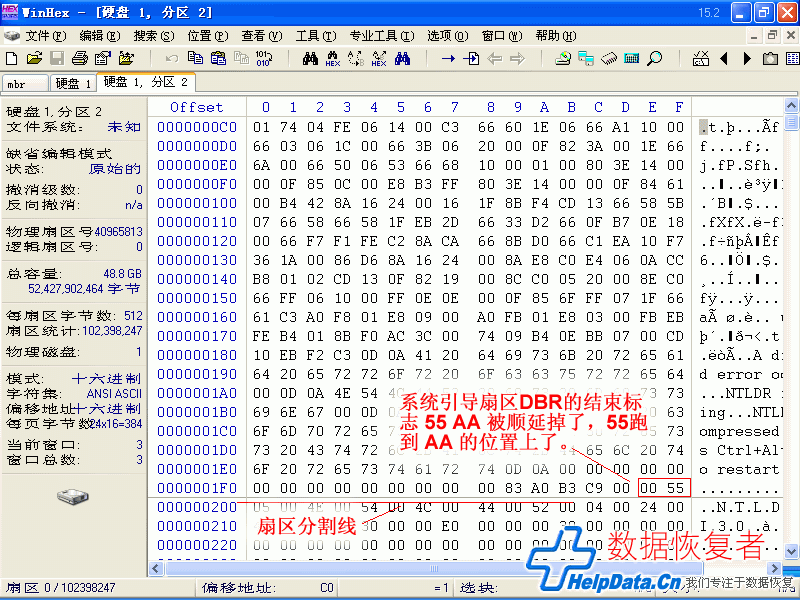
Task: Click the Copy block icon
Action: (x=195, y=59)
